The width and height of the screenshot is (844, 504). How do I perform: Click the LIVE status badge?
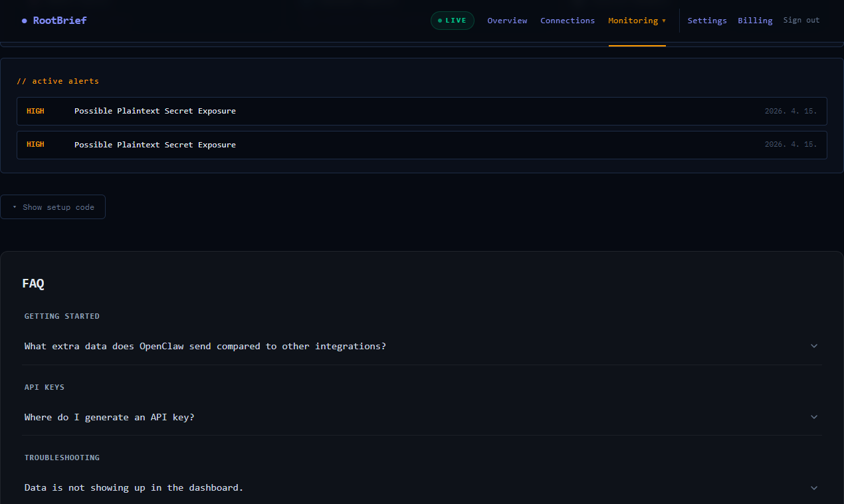[x=453, y=21]
